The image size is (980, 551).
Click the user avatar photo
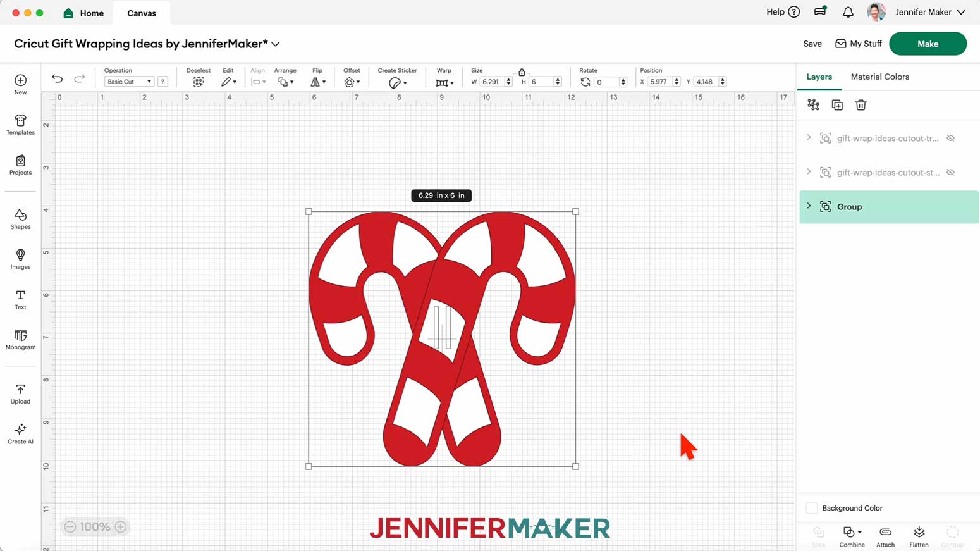[x=876, y=12]
